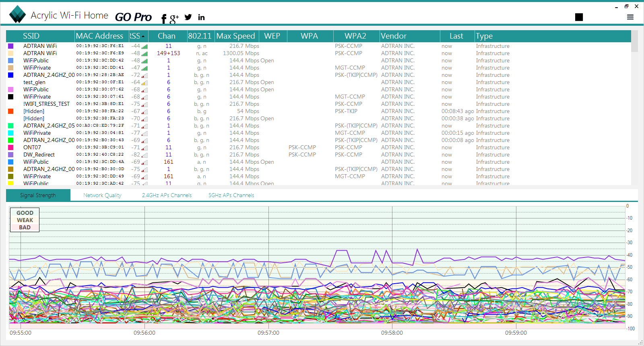Viewport: 644px width, 346px height.
Task: Select the DW_Redirect SSID
Action: click(39, 155)
